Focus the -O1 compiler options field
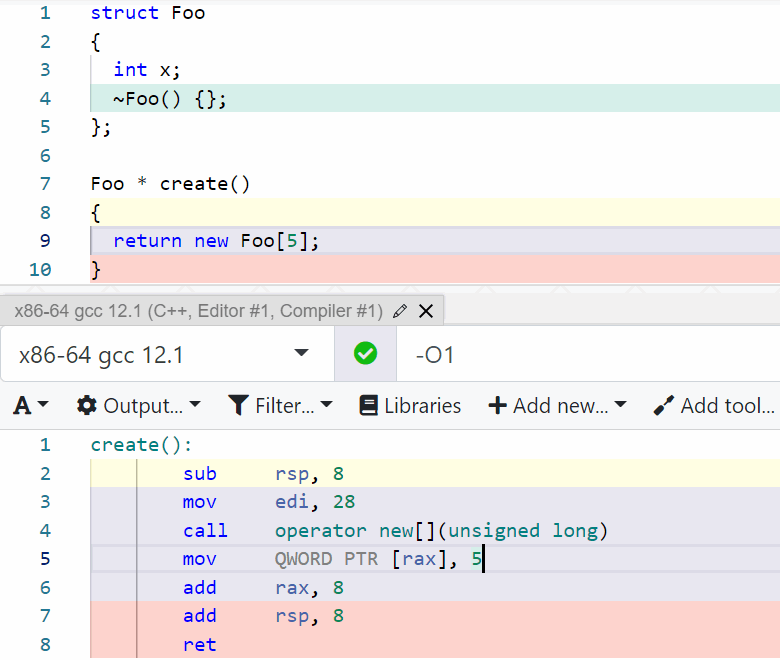780x660 pixels. click(x=588, y=355)
